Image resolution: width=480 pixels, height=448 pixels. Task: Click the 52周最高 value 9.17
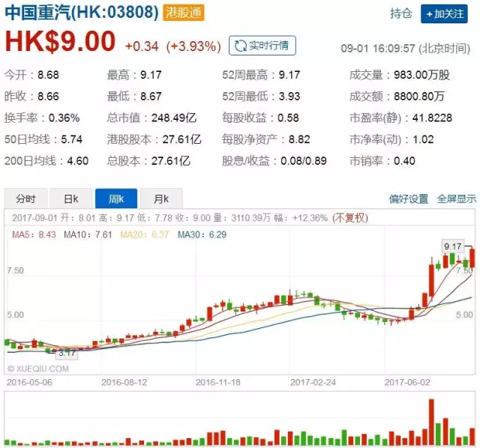click(289, 75)
